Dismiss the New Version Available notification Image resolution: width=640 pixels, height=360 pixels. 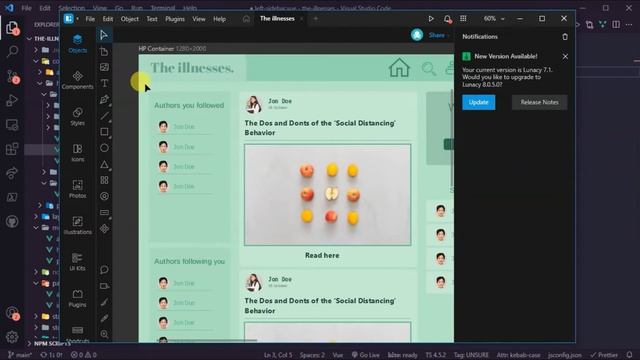(565, 56)
